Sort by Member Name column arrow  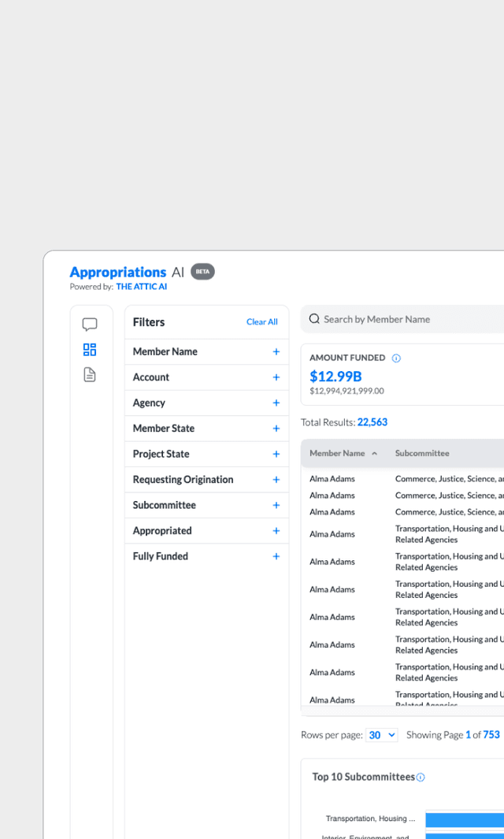point(374,454)
